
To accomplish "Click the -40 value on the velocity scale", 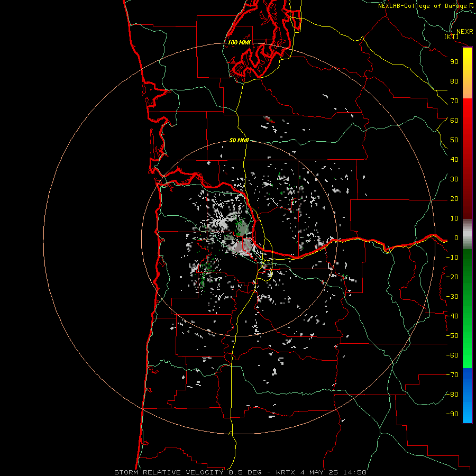I will pos(452,316).
